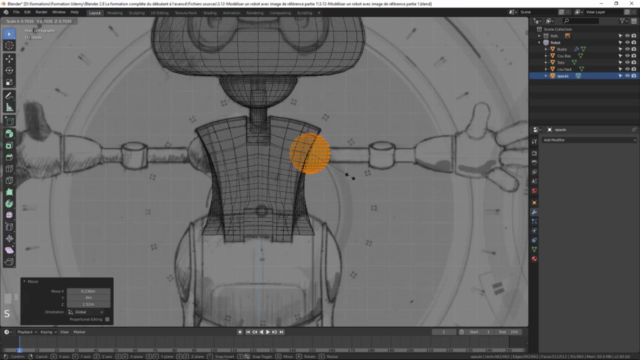Collapse the Robot collection
This screenshot has width=640, height=360.
coord(539,42)
